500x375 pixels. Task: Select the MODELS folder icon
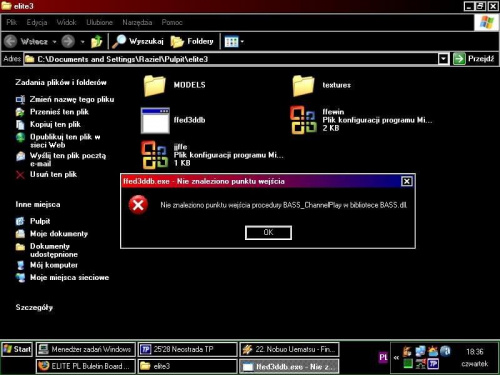coord(155,85)
